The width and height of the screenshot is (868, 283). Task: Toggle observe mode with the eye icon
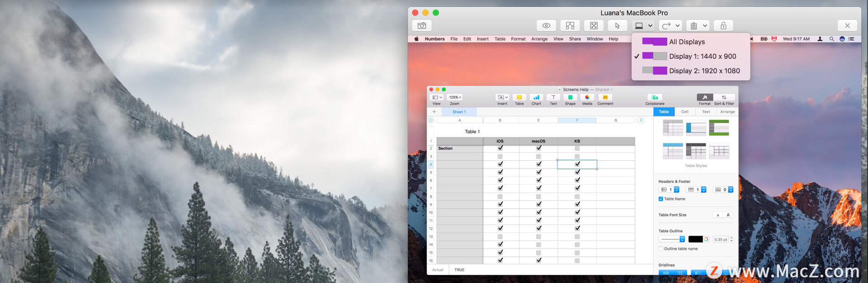(x=546, y=26)
